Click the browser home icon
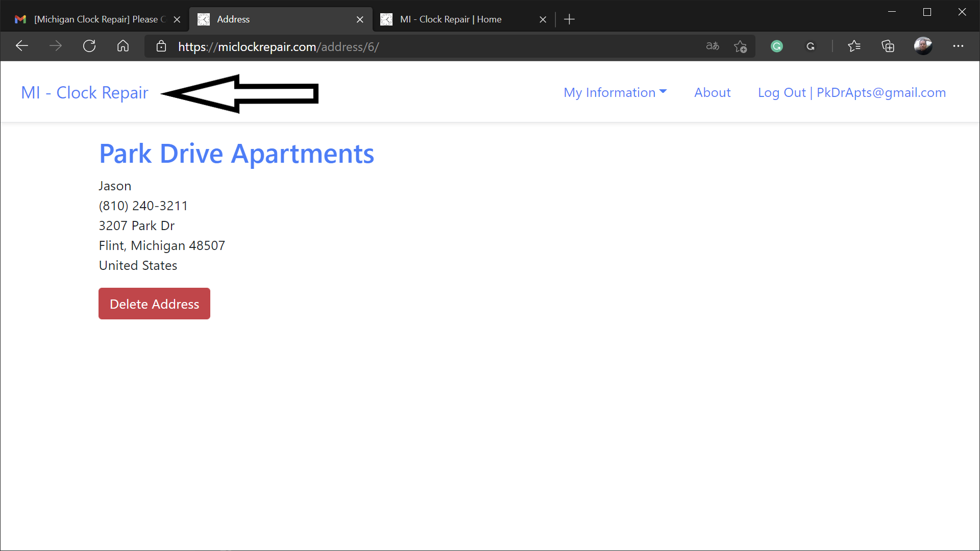Image resolution: width=980 pixels, height=551 pixels. click(x=122, y=46)
